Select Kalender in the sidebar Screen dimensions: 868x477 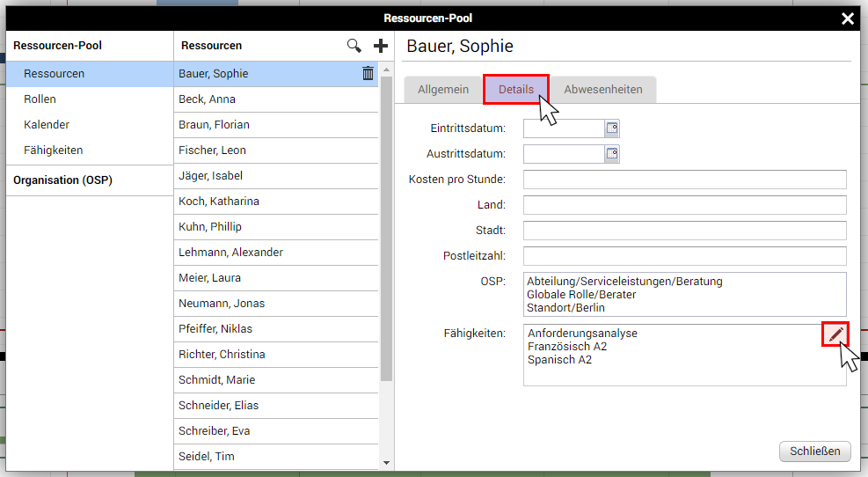pos(47,125)
